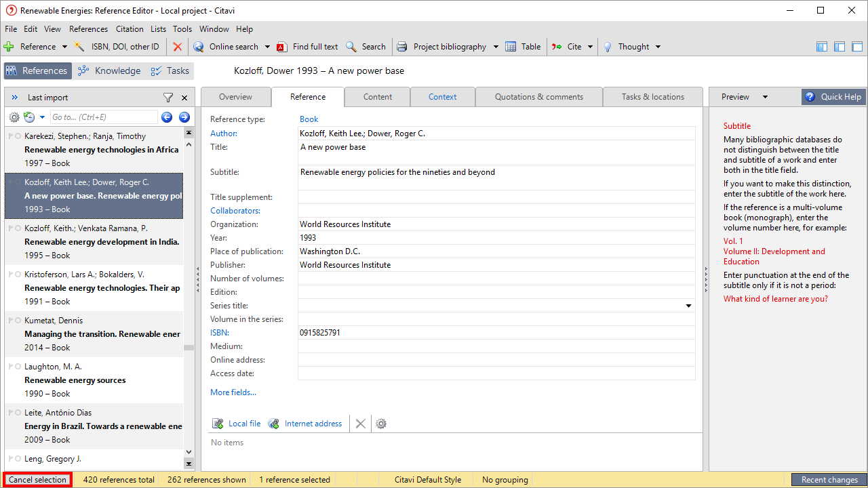The image size is (868, 488).
Task: Switch to the Content tab
Action: pyautogui.click(x=378, y=97)
